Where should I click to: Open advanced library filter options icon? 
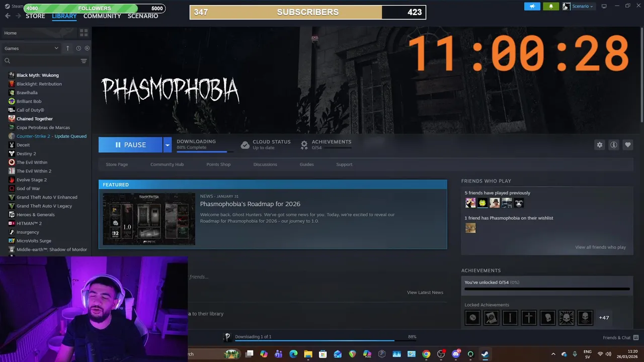84,61
